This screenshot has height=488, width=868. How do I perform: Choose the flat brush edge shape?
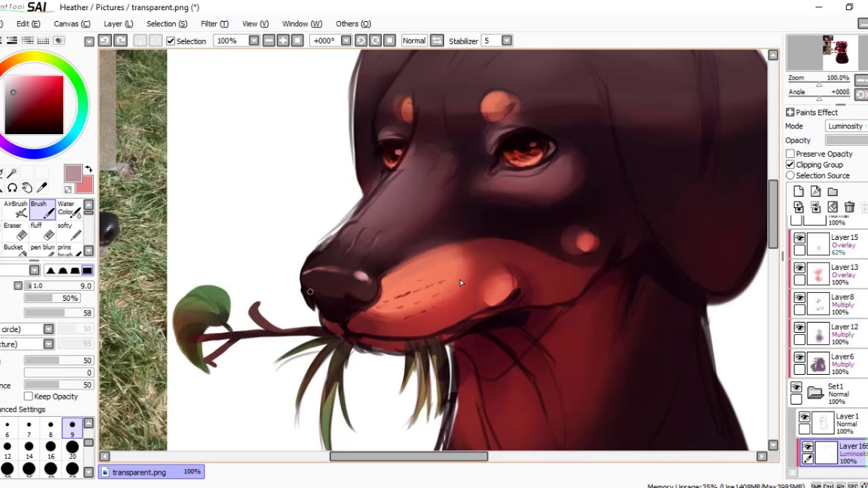(x=87, y=270)
